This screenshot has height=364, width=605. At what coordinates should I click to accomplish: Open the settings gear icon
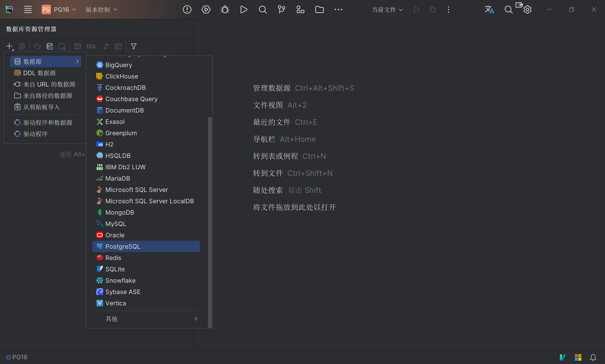click(527, 9)
